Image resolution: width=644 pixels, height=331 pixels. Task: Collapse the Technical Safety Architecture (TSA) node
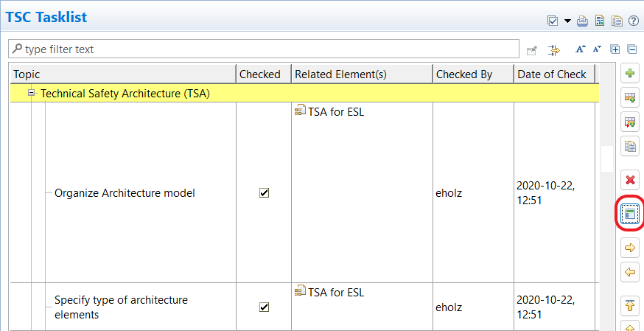[32, 94]
